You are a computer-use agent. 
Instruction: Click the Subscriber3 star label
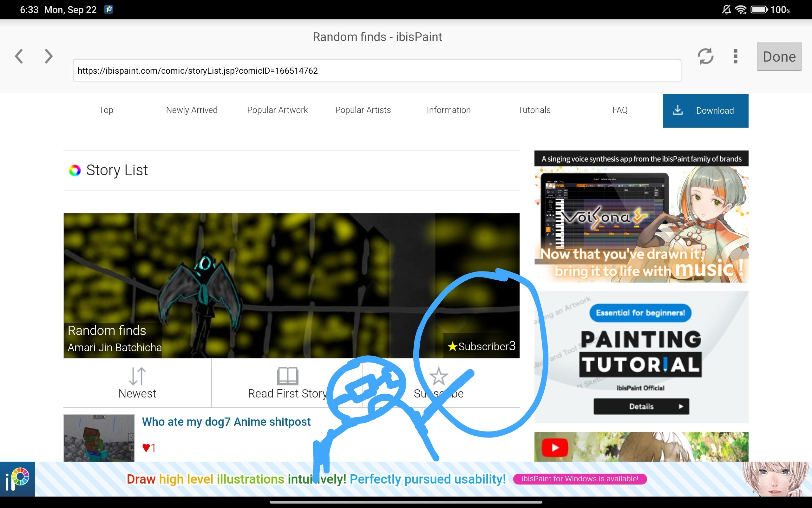tap(481, 346)
